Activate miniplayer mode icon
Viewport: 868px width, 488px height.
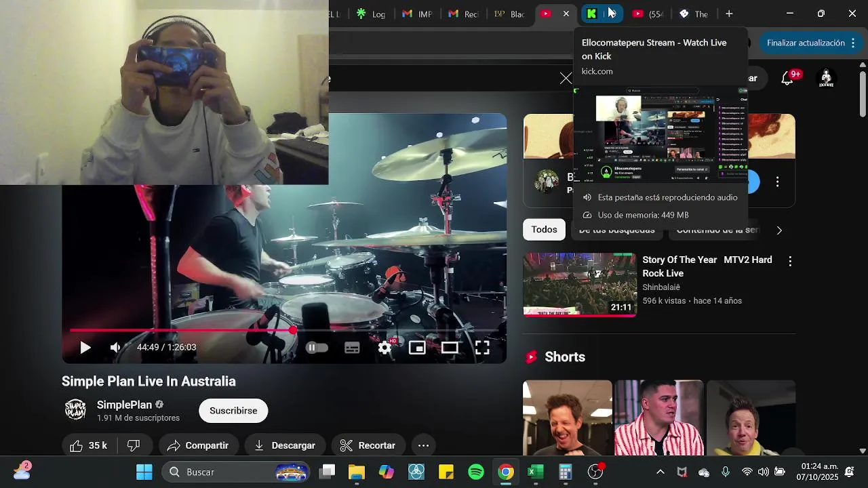(x=417, y=348)
